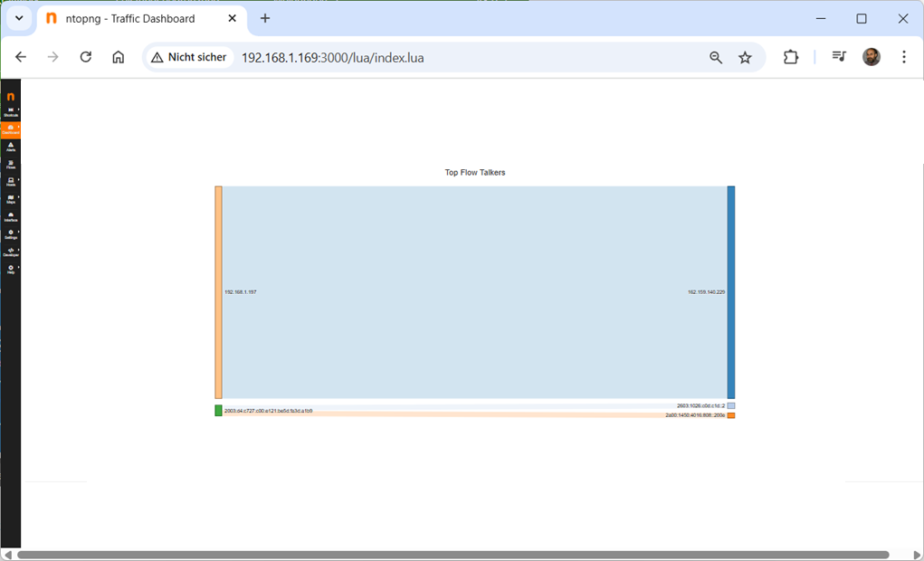Screen dimensions: 924x561
Task: Open the Alerts section in the sidebar
Action: click(11, 147)
